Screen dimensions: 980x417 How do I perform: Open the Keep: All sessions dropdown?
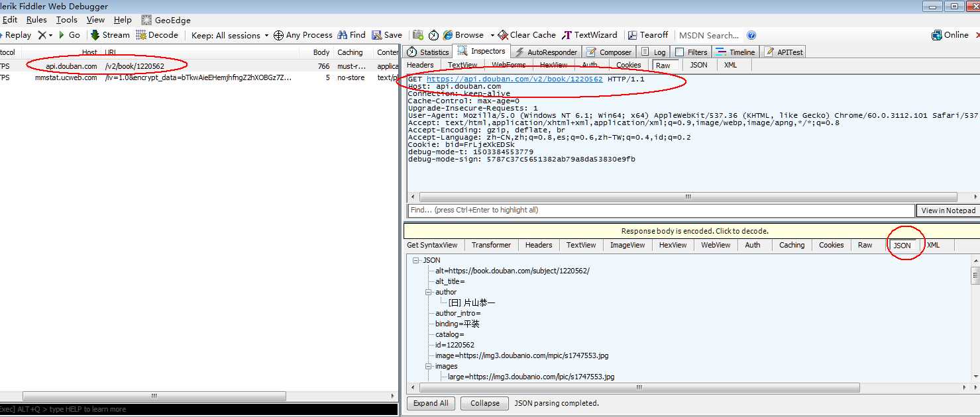[x=230, y=35]
